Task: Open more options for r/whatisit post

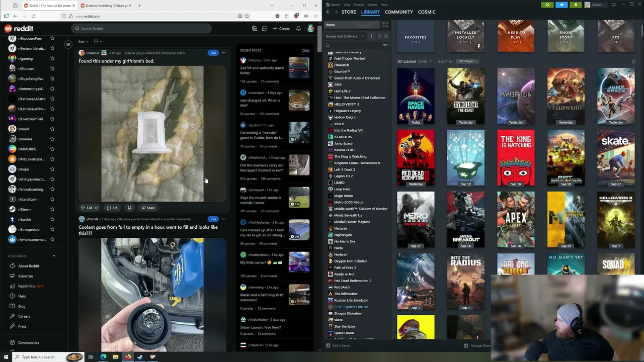Action: pos(224,53)
